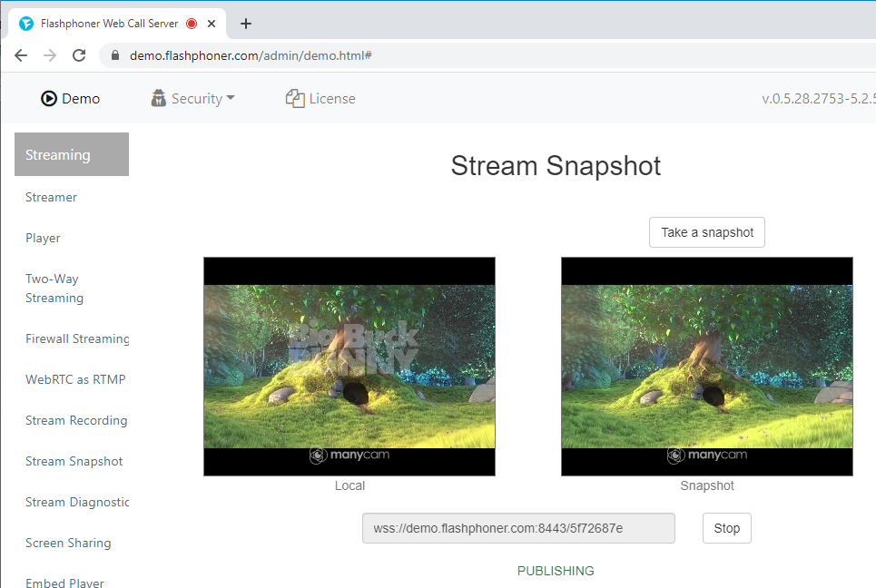Click the Stream Snapshot page heading
The image size is (876, 588).
pos(556,166)
